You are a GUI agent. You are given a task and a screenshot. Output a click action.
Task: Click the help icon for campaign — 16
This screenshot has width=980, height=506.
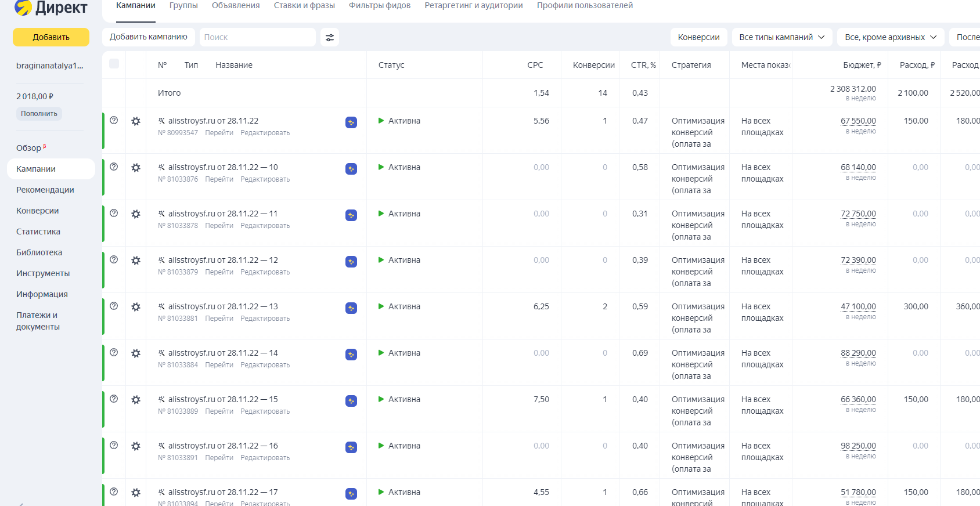coord(114,445)
